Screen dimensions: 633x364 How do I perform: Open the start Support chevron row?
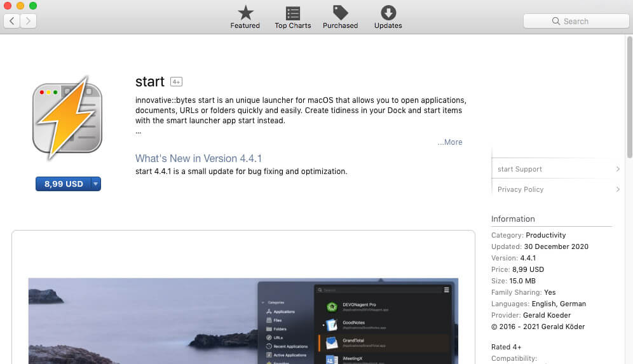556,169
